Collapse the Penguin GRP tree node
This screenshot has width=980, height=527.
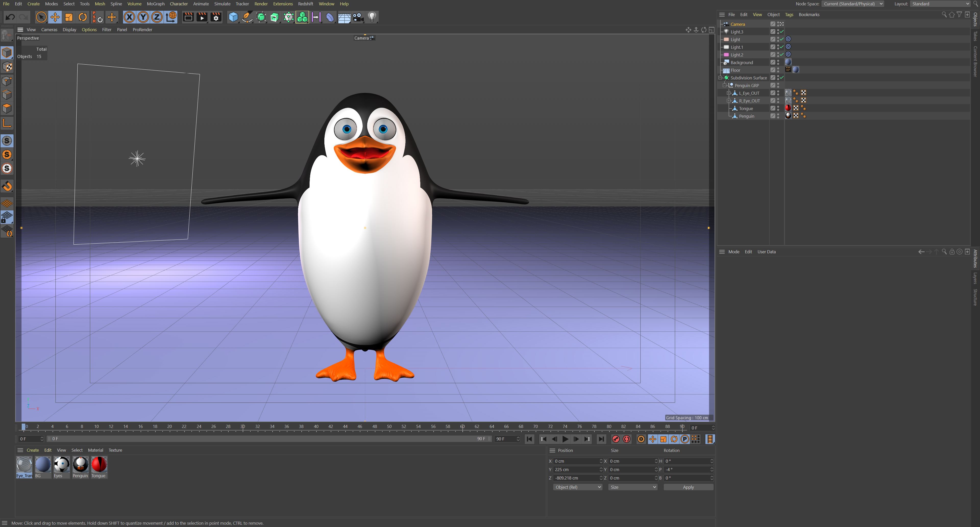(x=724, y=86)
